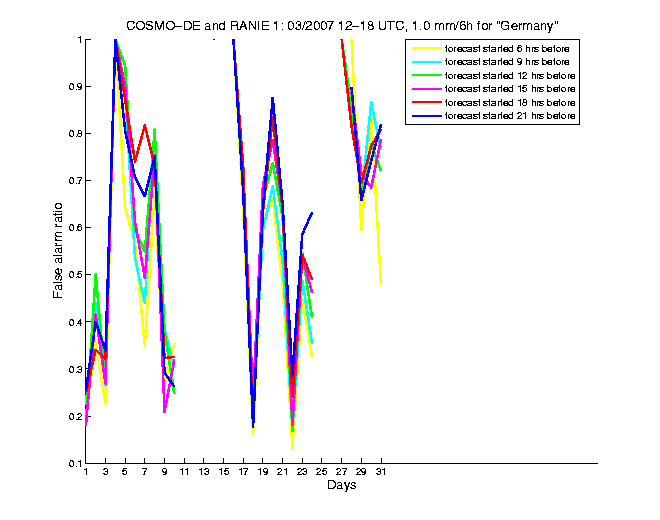Click x-axis day tick label '9'
The image size is (660, 520).
tap(164, 472)
